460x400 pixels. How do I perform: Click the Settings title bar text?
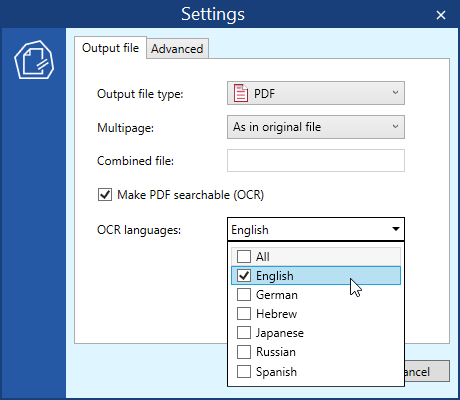click(x=213, y=14)
